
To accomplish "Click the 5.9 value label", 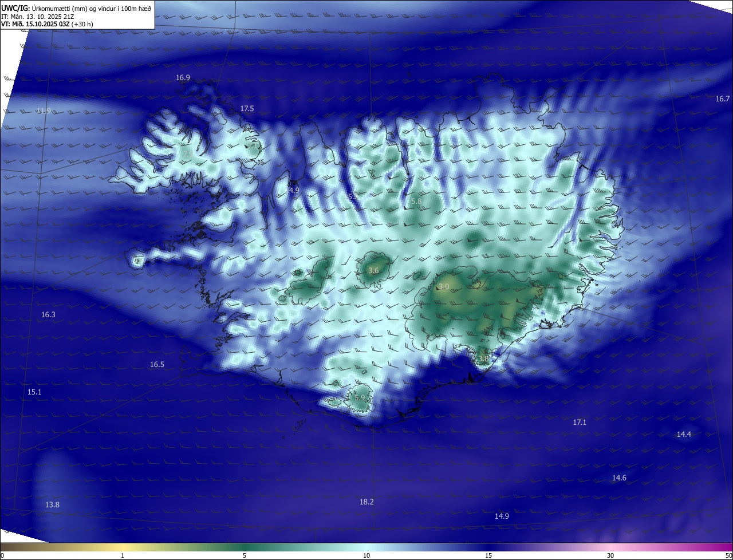I will point(360,397).
